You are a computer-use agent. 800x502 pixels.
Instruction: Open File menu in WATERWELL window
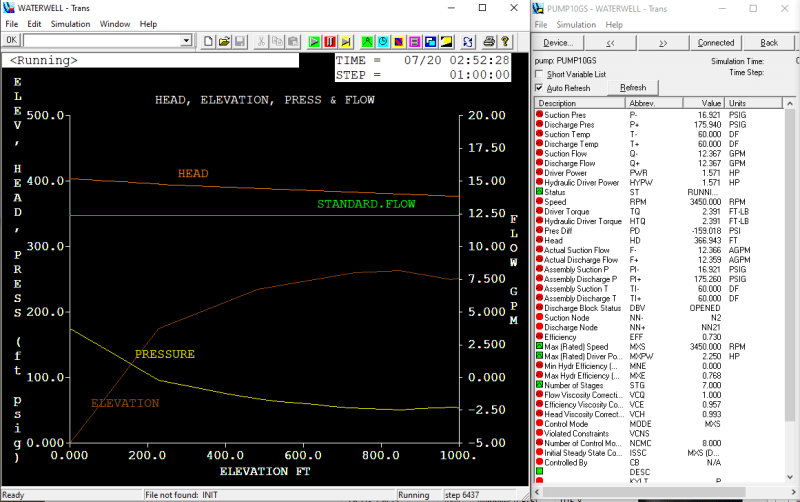pos(12,24)
